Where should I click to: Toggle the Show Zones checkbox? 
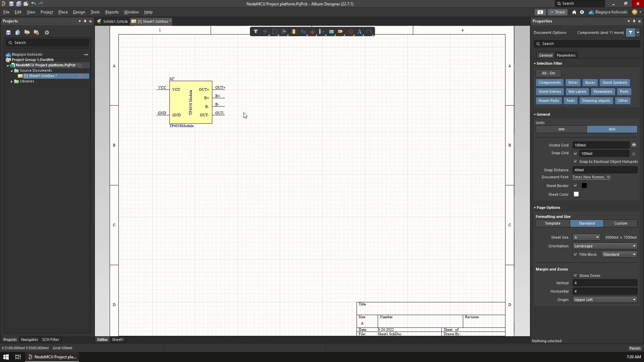coord(575,276)
